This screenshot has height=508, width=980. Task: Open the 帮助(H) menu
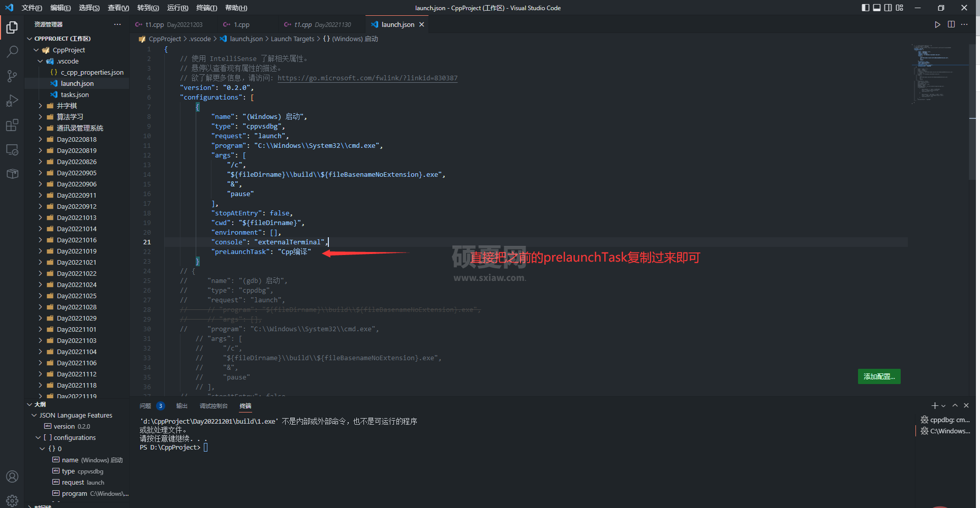[x=236, y=8]
